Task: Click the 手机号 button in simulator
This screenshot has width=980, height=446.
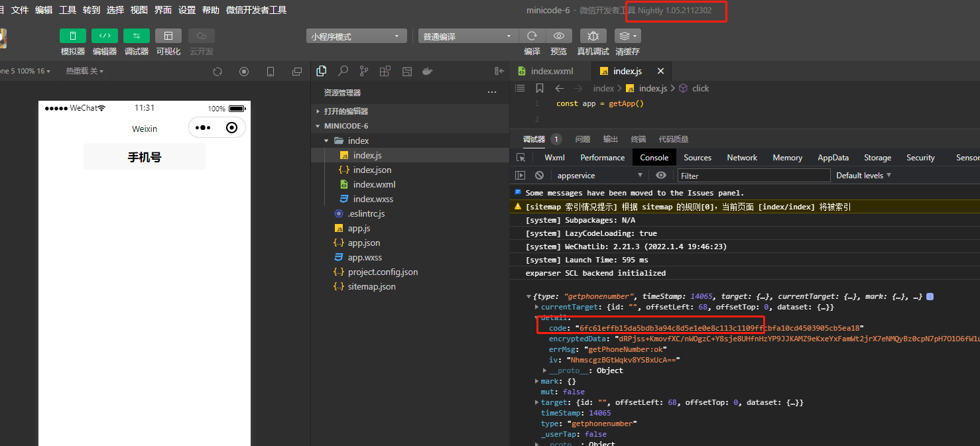Action: coord(145,157)
